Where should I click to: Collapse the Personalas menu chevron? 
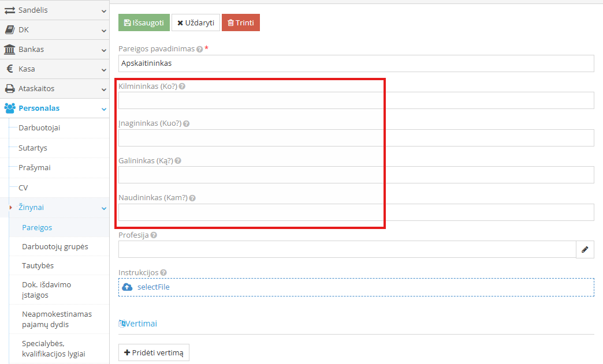coord(104,110)
